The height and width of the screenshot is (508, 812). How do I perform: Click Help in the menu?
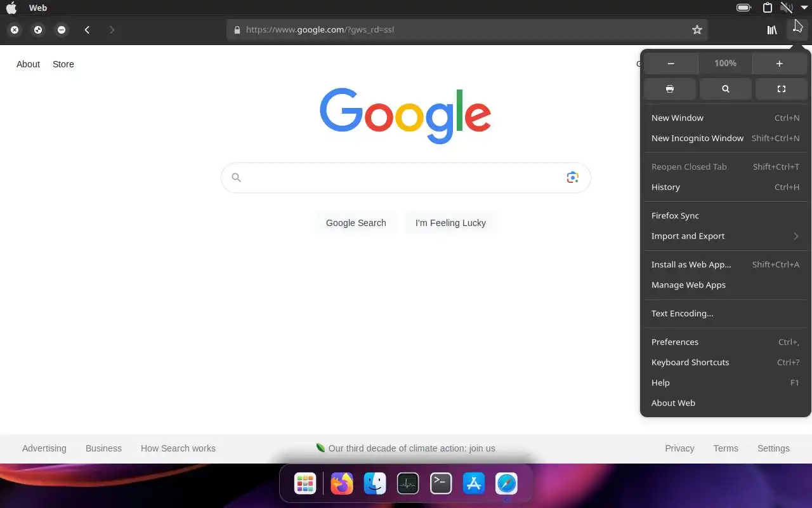(x=726, y=383)
